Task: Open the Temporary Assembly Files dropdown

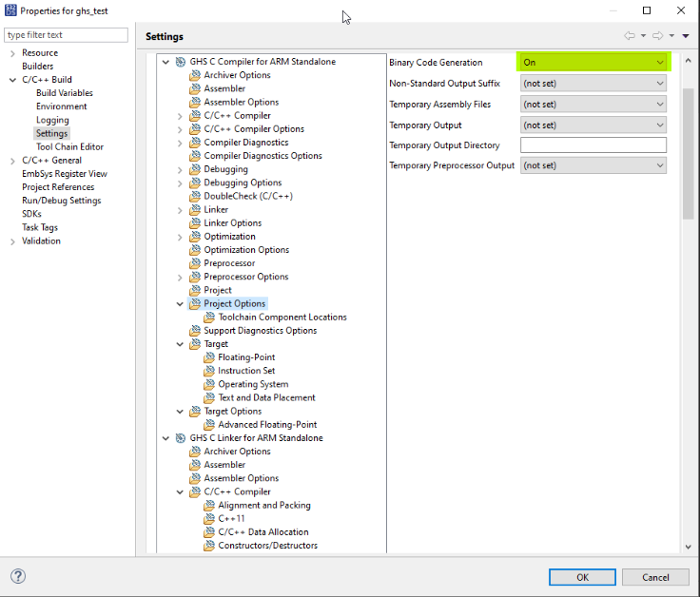Action: (593, 105)
